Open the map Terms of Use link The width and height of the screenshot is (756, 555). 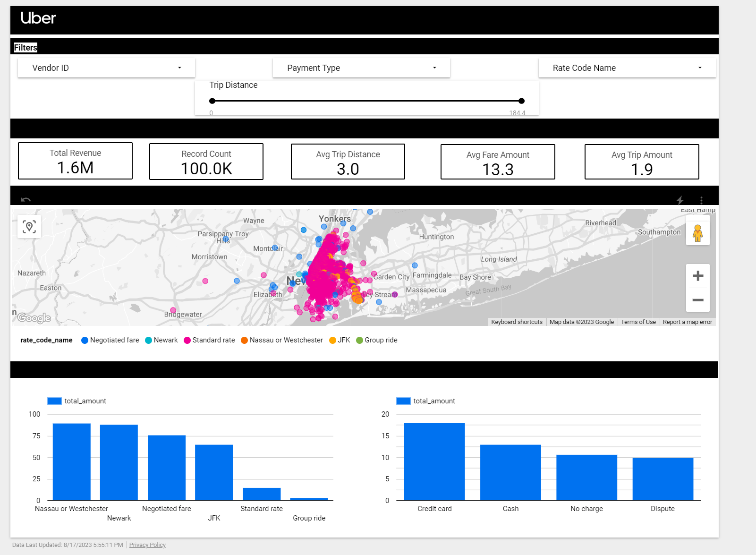[x=638, y=322]
